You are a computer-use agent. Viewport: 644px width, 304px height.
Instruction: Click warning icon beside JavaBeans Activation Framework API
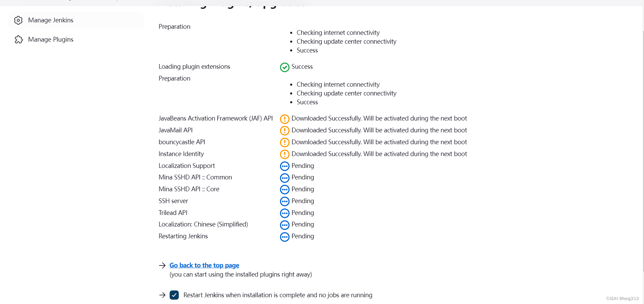(x=285, y=119)
